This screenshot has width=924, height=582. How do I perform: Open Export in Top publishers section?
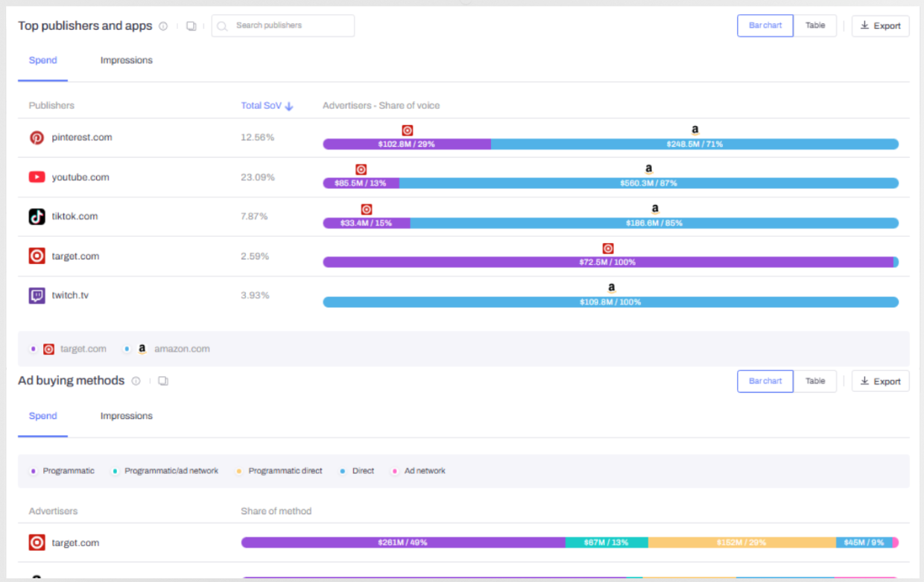point(880,26)
